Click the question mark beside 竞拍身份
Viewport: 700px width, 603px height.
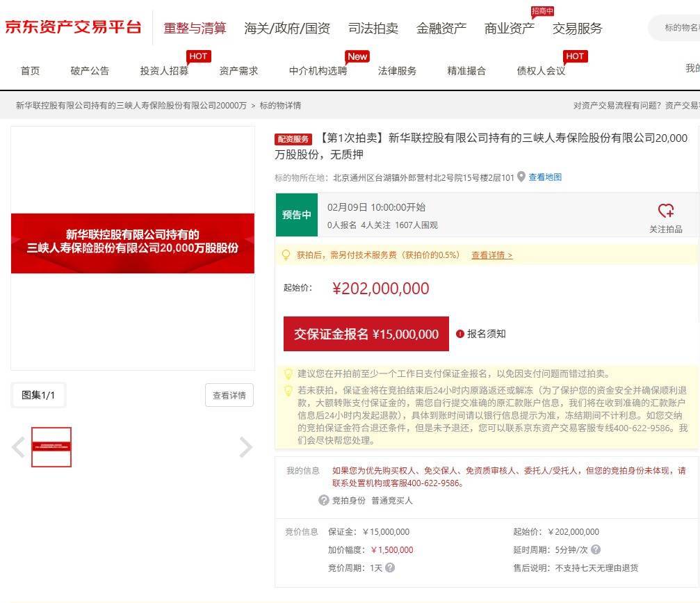[x=323, y=500]
